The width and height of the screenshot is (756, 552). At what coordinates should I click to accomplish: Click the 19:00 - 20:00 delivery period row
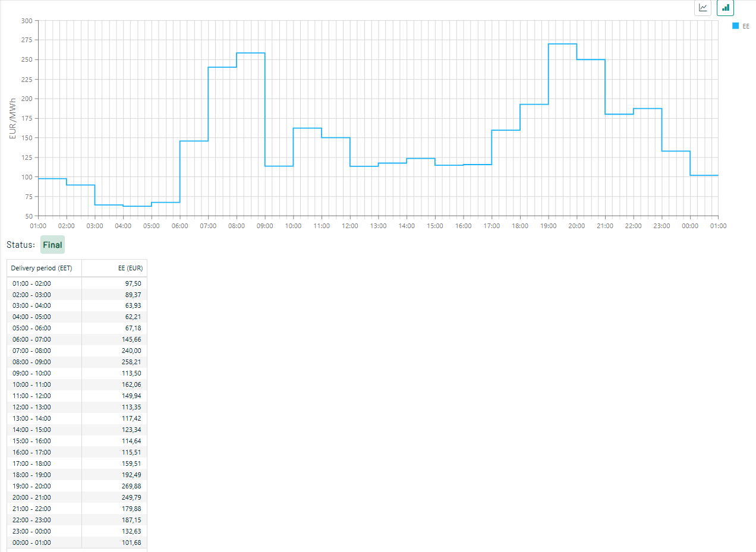click(31, 486)
